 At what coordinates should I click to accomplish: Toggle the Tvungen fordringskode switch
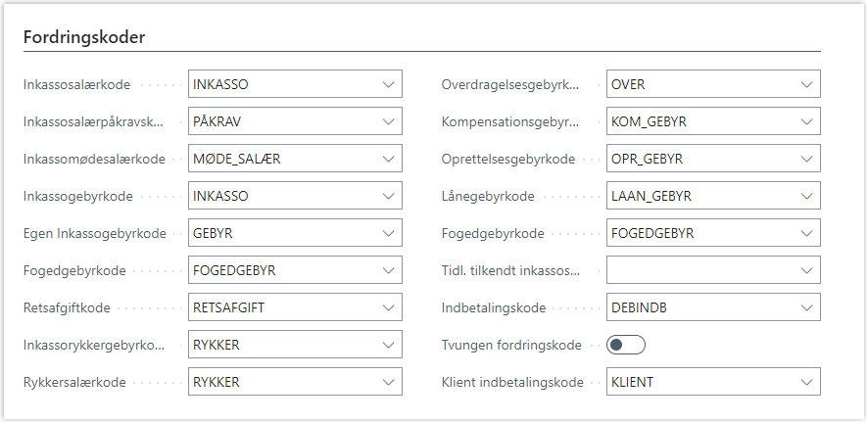[626, 345]
